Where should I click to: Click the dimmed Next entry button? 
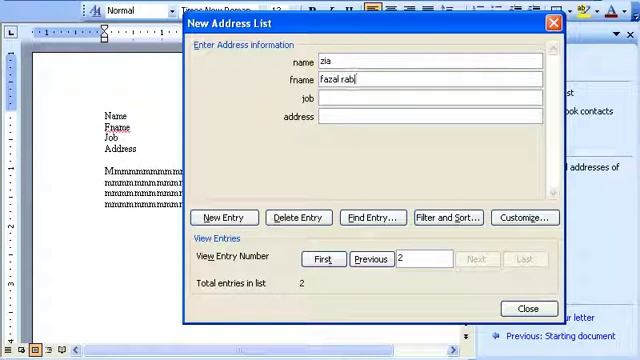(x=477, y=259)
